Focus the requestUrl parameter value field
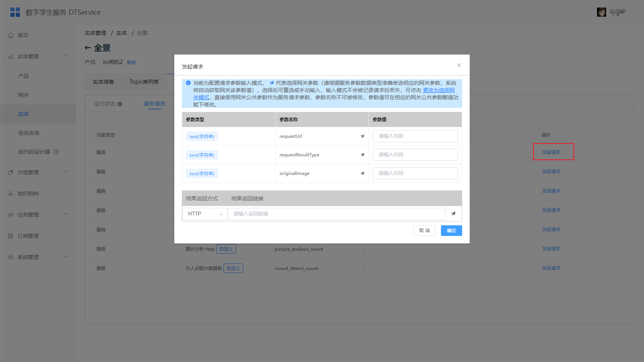 pyautogui.click(x=415, y=136)
